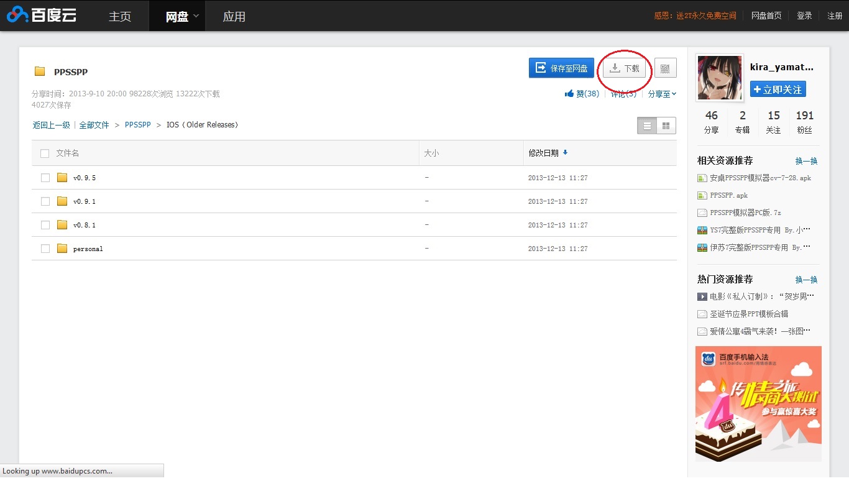The height and width of the screenshot is (504, 849).
Task: Open the personal folder icon
Action: [62, 249]
